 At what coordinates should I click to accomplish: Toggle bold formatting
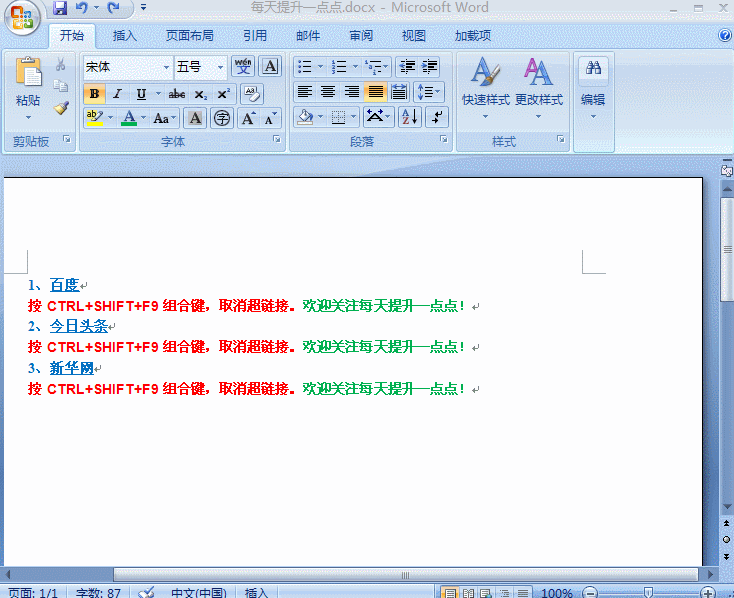click(x=94, y=94)
